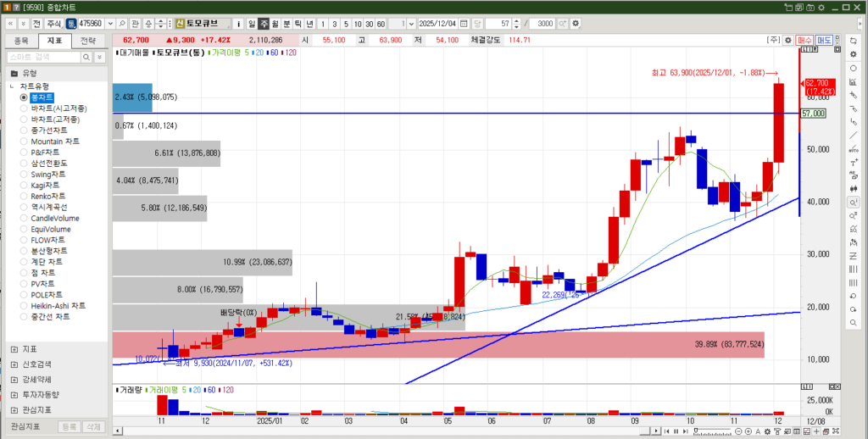Image resolution: width=868 pixels, height=439 pixels.
Task: Expand the 신호검색 tree section
Action: coord(14,364)
